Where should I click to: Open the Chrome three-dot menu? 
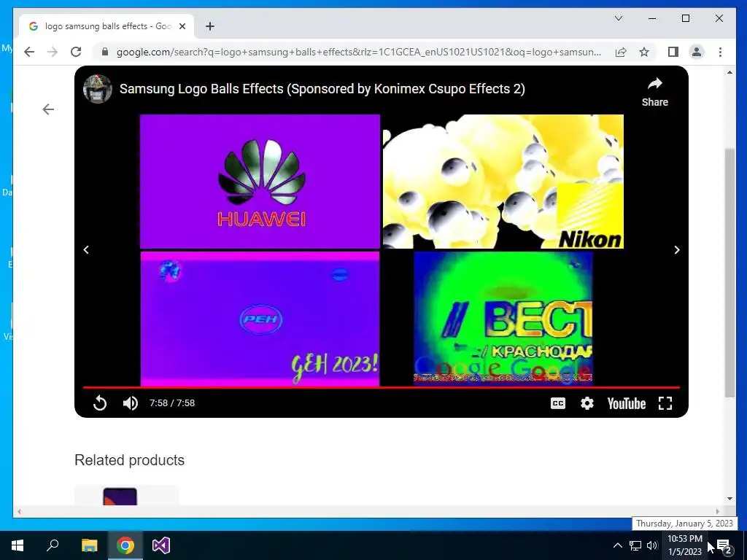[720, 52]
